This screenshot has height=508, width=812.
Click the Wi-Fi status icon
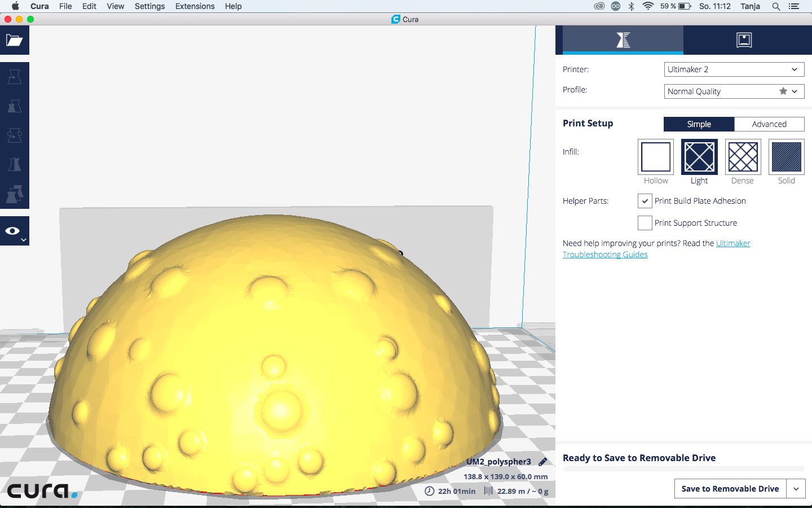(x=648, y=6)
